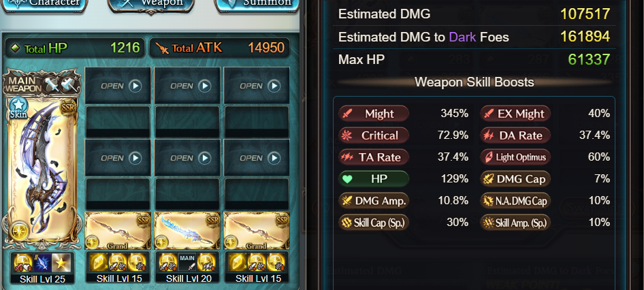The height and width of the screenshot is (290, 644).
Task: Click the blue dagger skill icon above Skill Lvl 25
Action: [x=42, y=263]
